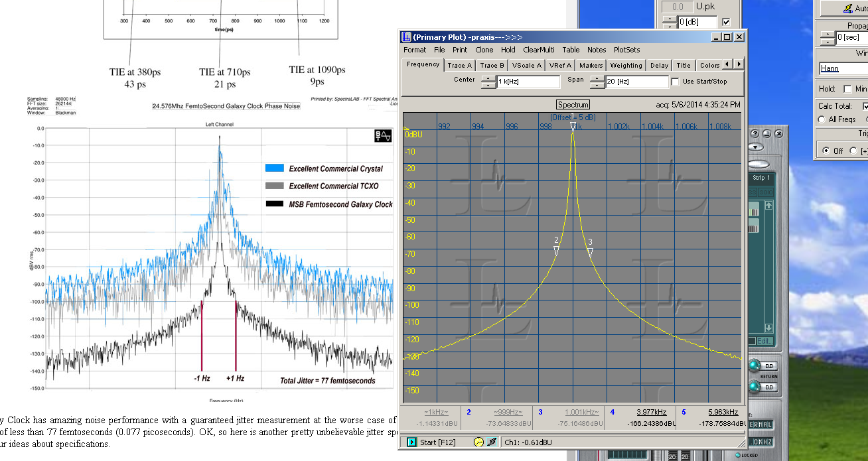Click ClearMulti in the menu bar
This screenshot has height=461, width=868.
pos(538,50)
